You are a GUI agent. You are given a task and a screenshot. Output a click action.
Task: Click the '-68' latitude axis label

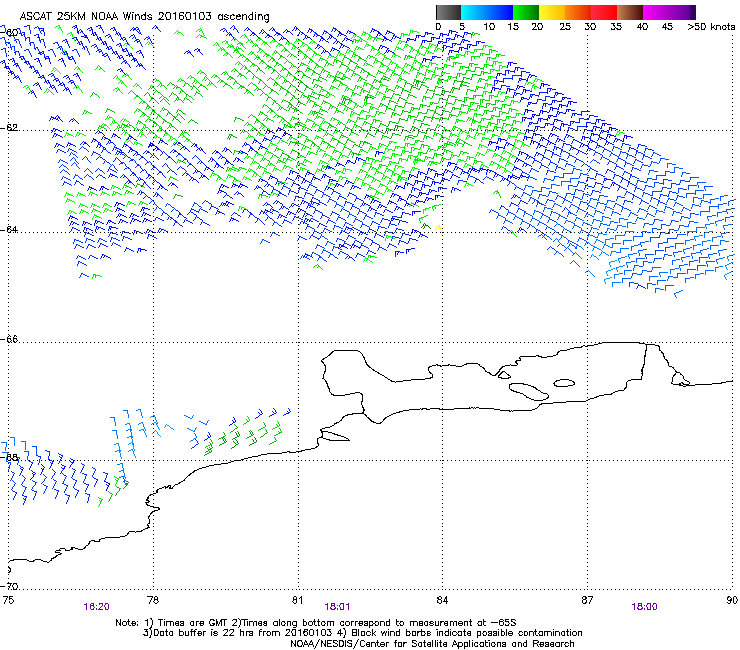point(10,457)
